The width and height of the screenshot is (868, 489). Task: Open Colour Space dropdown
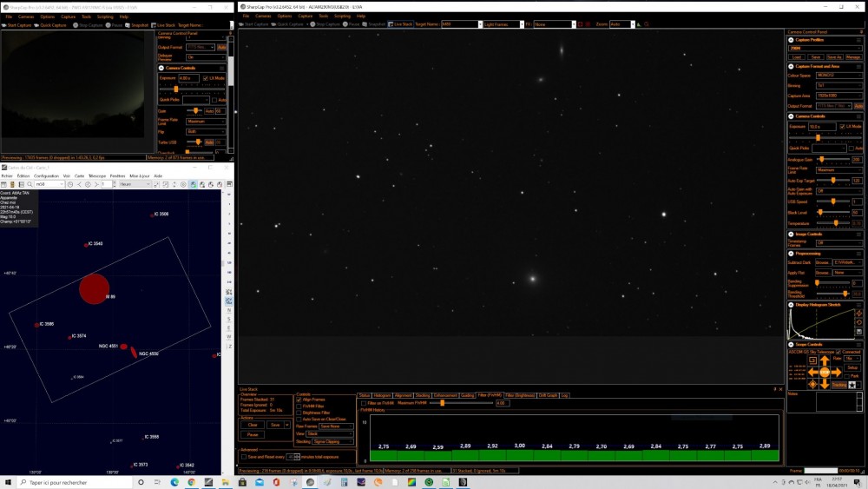pos(839,76)
